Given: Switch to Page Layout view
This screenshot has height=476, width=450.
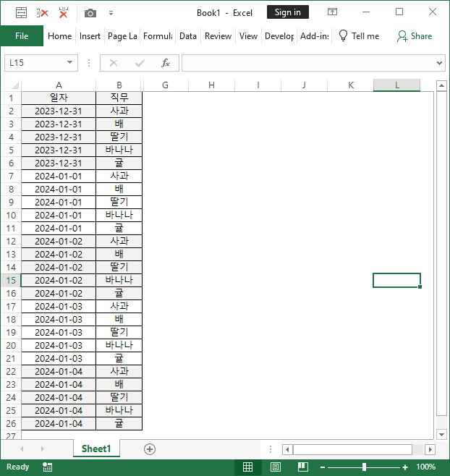Looking at the screenshot, I should (x=276, y=467).
